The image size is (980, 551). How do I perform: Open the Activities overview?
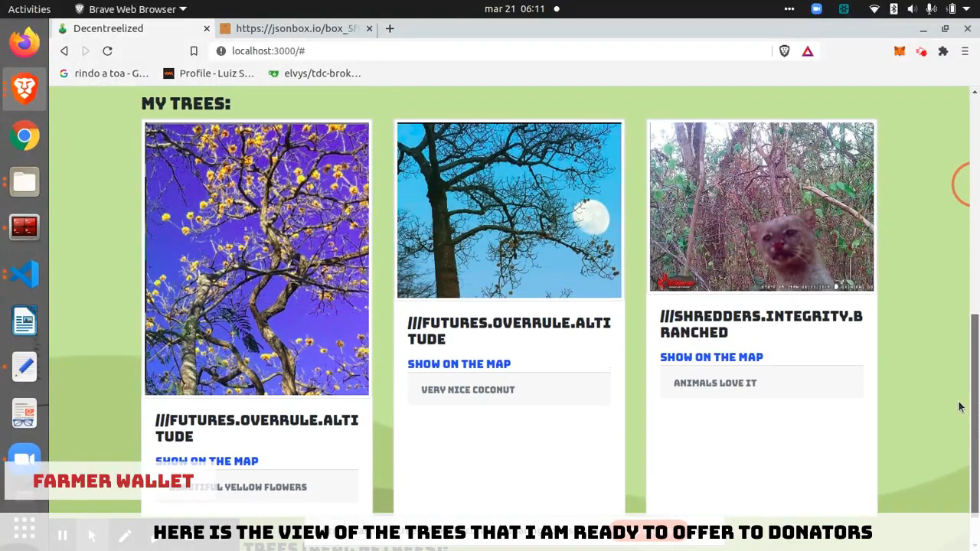coord(29,9)
